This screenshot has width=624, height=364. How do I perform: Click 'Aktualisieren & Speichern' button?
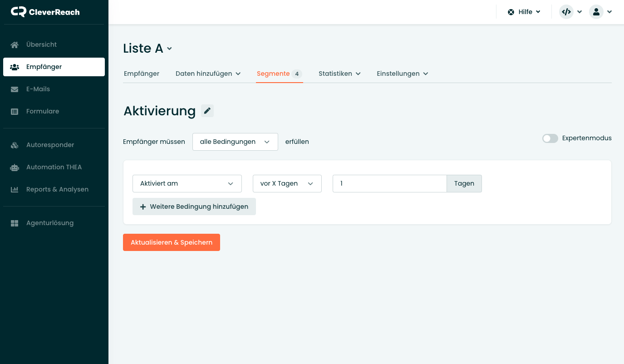pos(172,242)
